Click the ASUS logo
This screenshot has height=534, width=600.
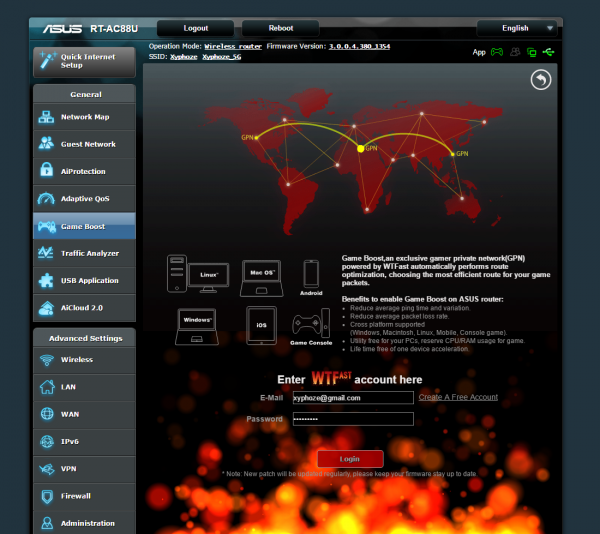click(62, 29)
